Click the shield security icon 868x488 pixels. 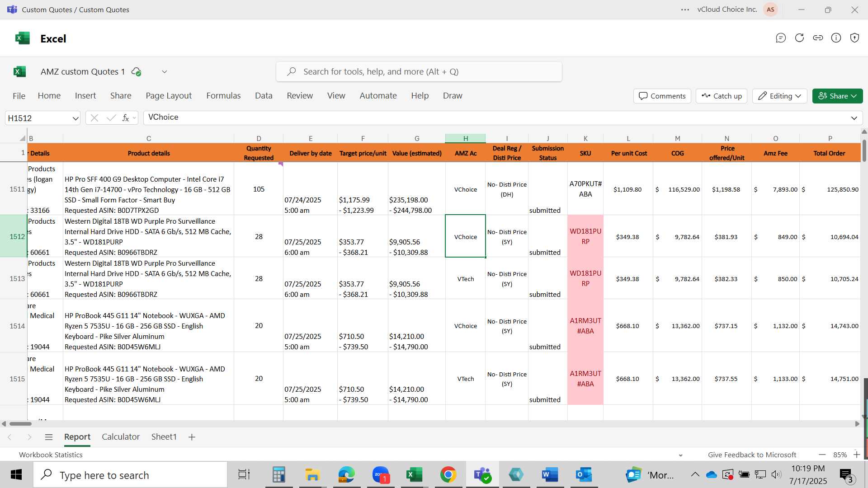point(854,38)
